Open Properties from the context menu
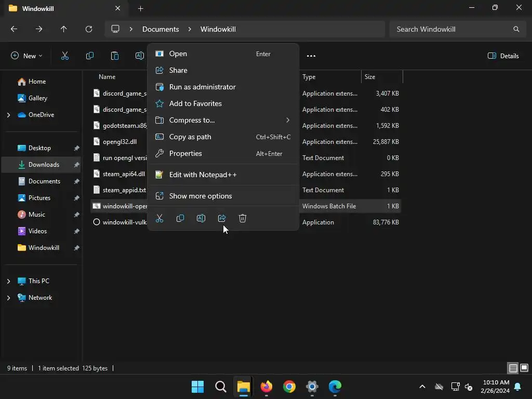This screenshot has height=399, width=532. [x=223, y=153]
